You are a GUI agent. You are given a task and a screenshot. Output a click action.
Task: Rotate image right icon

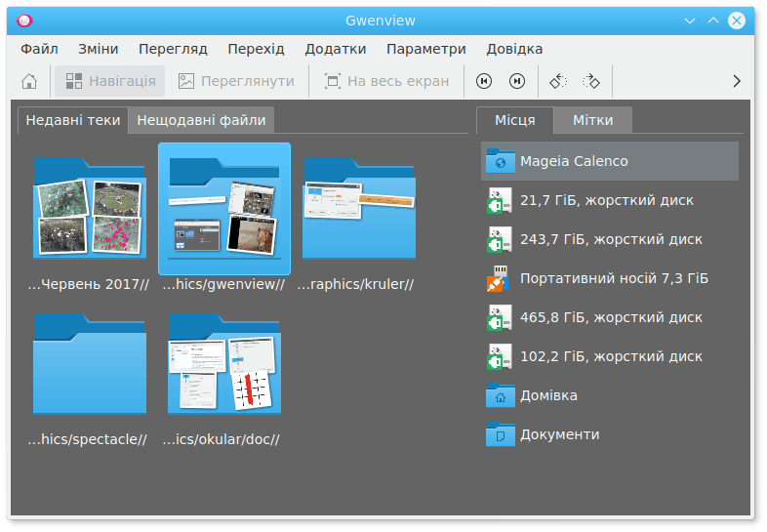click(591, 81)
